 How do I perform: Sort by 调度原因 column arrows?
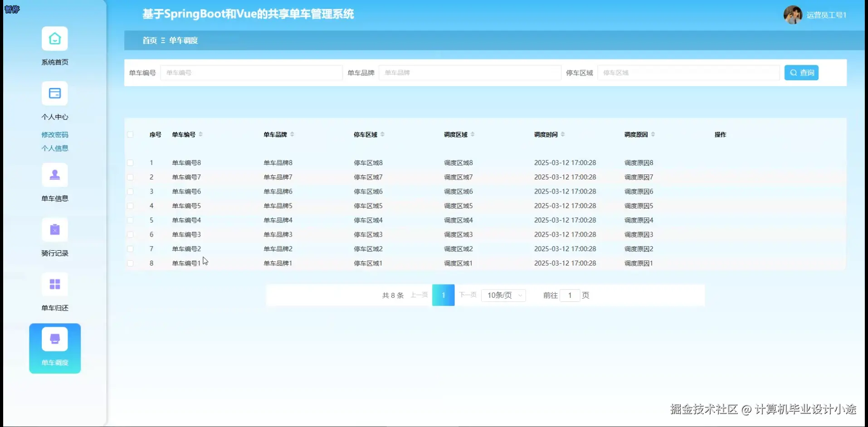(653, 134)
